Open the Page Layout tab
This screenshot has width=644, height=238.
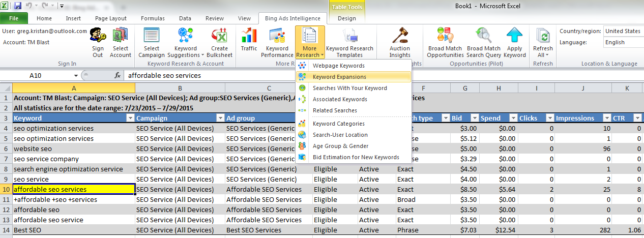111,18
